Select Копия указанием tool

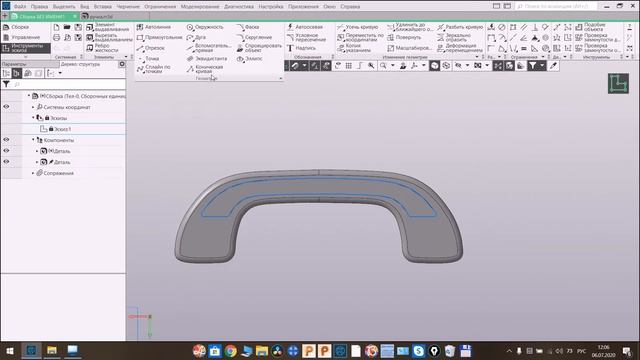[x=354, y=48]
